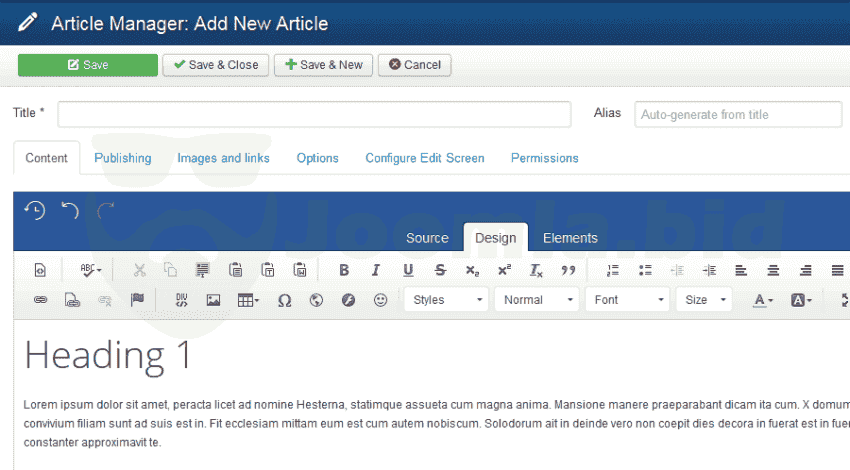Open the Styles dropdown
850x470 pixels.
pyautogui.click(x=446, y=300)
